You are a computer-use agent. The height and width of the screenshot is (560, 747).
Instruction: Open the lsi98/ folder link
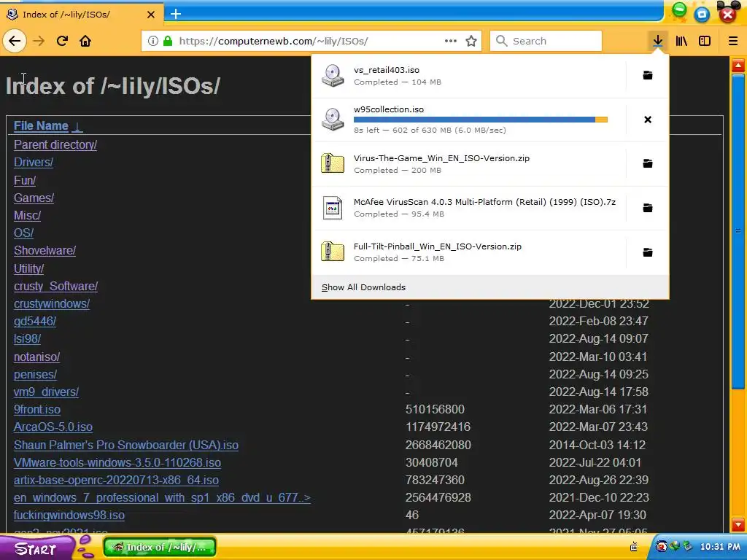coord(27,339)
